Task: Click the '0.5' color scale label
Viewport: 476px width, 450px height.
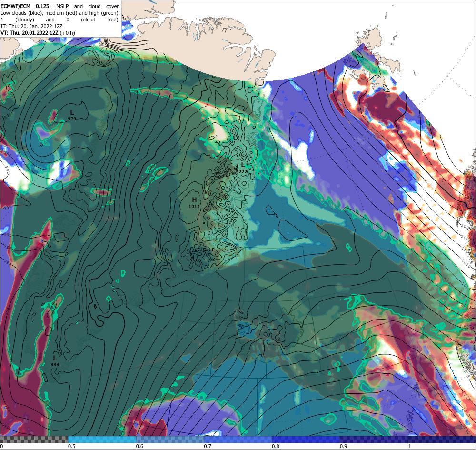Action: click(x=72, y=446)
